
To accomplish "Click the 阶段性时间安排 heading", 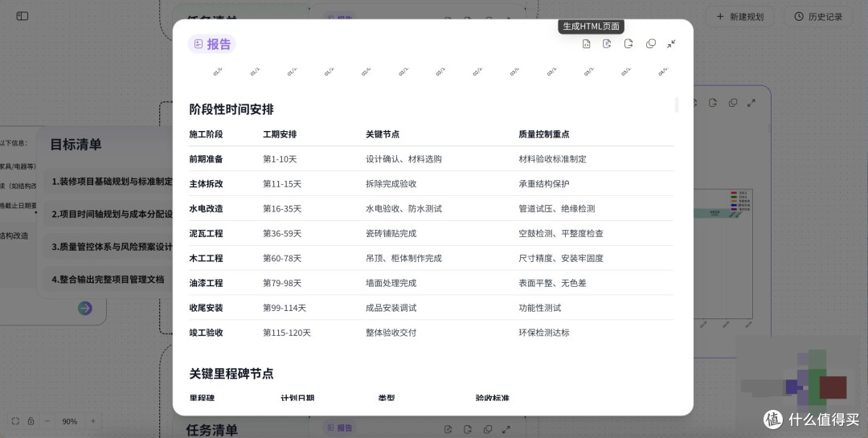I will 231,109.
